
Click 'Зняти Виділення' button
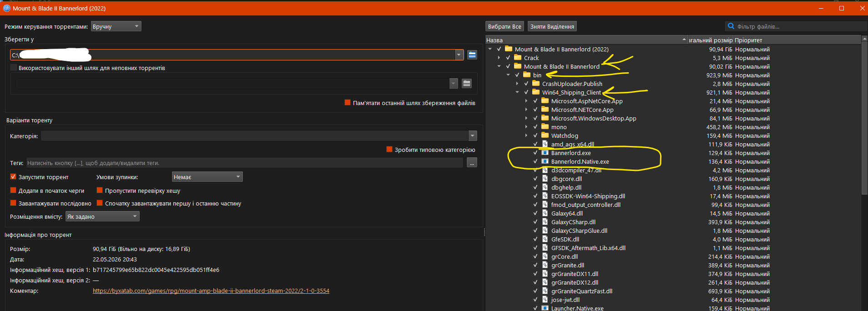552,26
